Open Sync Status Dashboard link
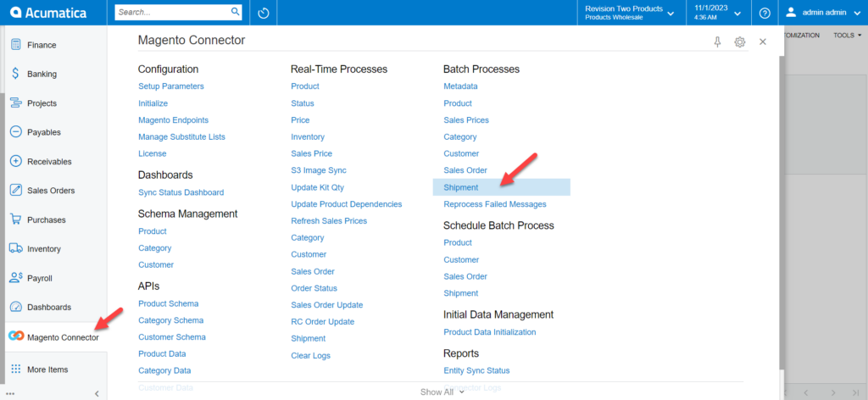Screen dimensions: 868x400 [x=181, y=192]
